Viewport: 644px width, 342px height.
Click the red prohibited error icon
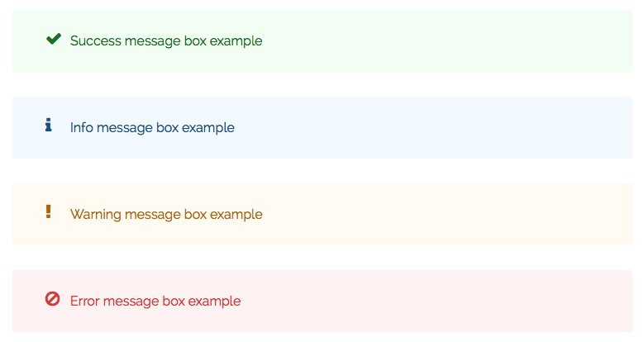click(52, 299)
